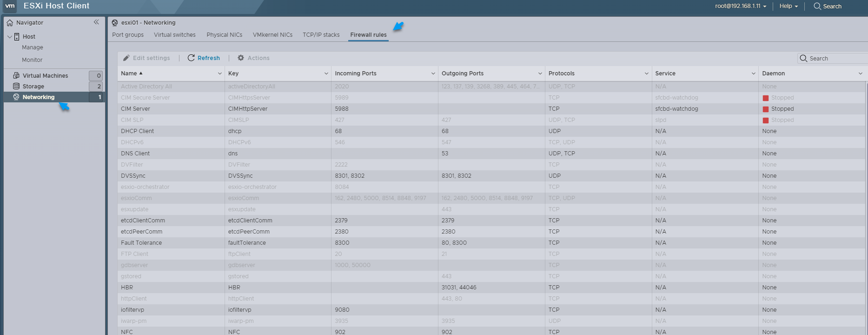The height and width of the screenshot is (335, 868).
Task: Open the Protocols column dropdown chevron
Action: [x=647, y=74]
